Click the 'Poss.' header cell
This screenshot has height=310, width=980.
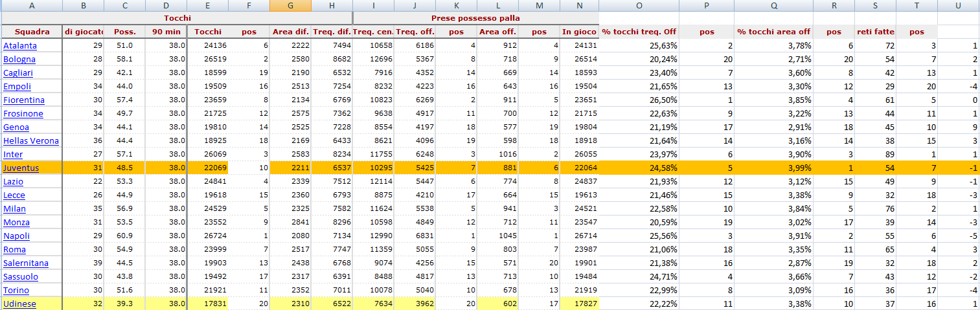[x=124, y=31]
